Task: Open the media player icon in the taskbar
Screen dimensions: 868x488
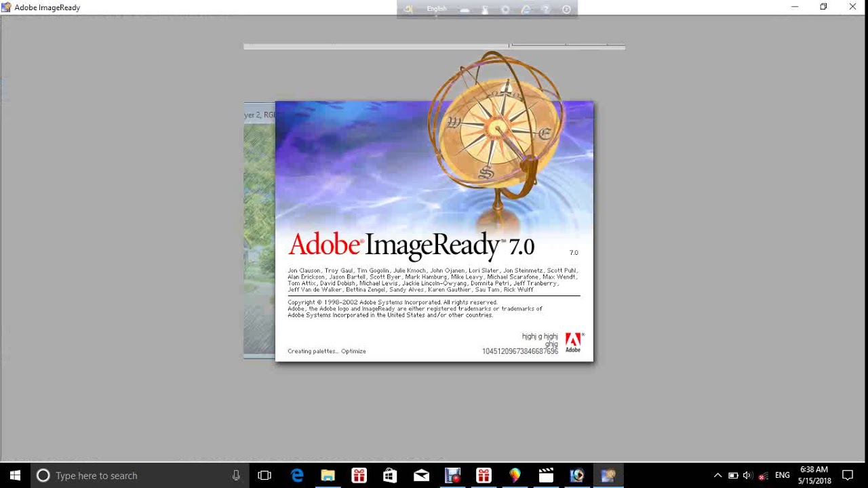Action: coord(577,475)
